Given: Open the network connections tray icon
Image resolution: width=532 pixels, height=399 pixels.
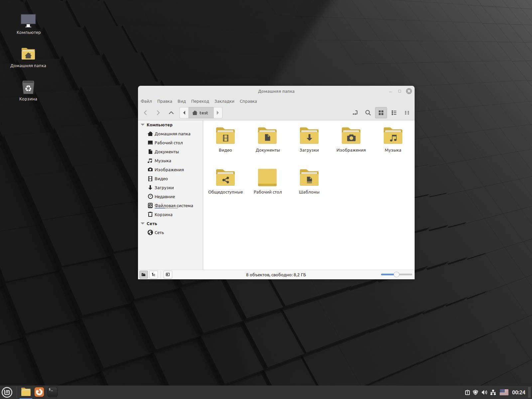Looking at the screenshot, I should click(493, 392).
